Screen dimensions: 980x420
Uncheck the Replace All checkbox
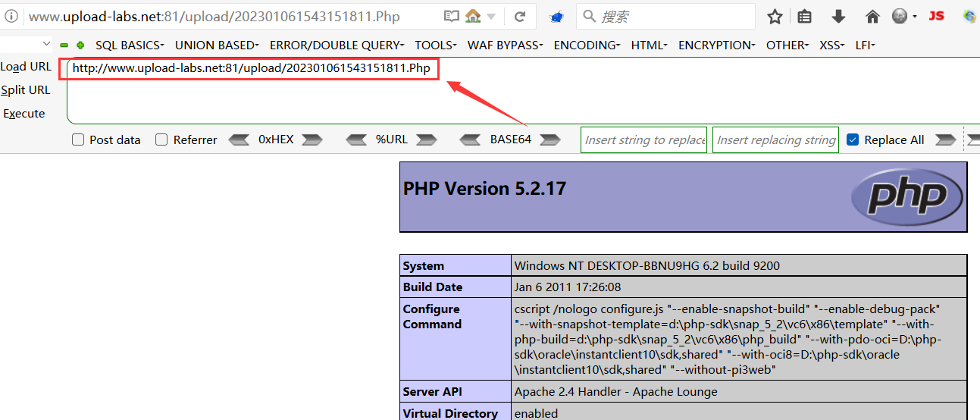click(853, 139)
